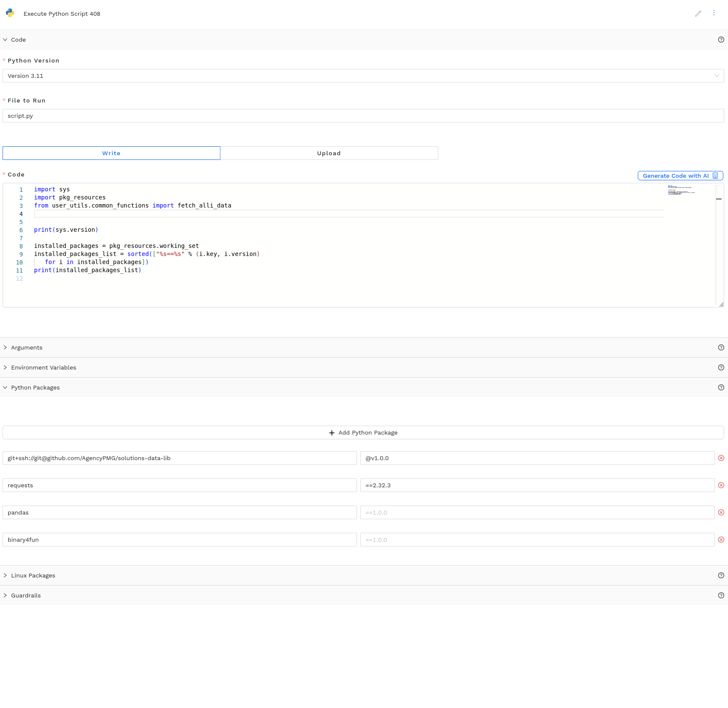Click help icon for Code section
Screen dimensions: 728x708
721,40
